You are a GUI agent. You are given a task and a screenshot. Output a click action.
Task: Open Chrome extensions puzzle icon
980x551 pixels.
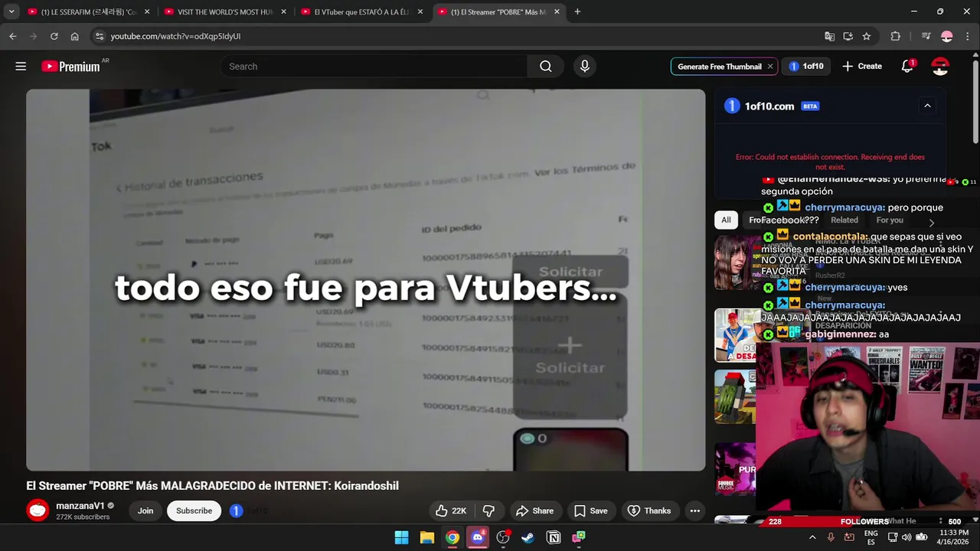click(x=895, y=36)
